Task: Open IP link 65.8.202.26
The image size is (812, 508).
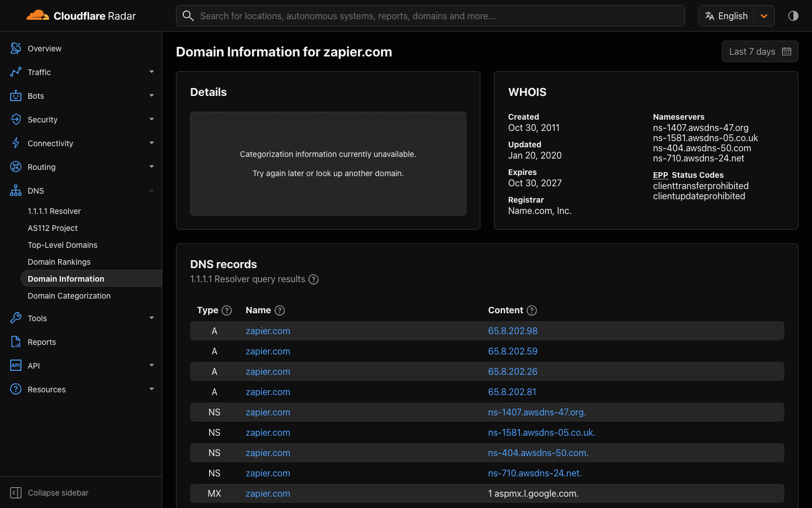Action: click(x=513, y=371)
